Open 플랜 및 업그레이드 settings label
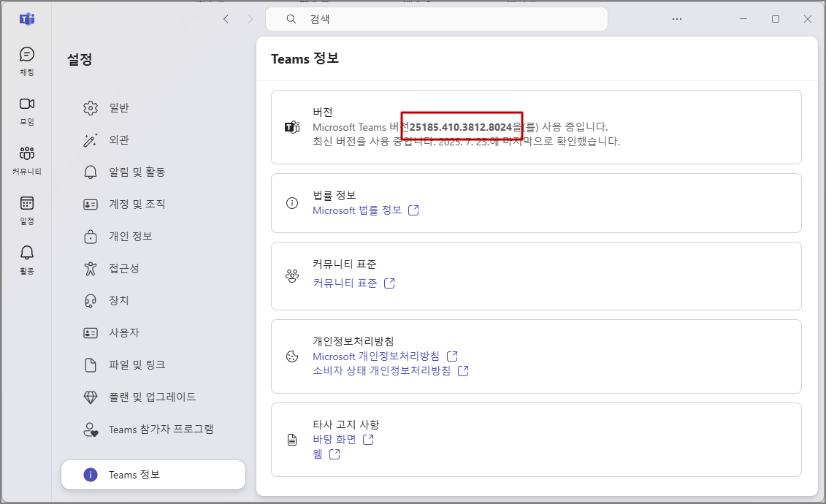Viewport: 826px width, 504px height. (153, 397)
